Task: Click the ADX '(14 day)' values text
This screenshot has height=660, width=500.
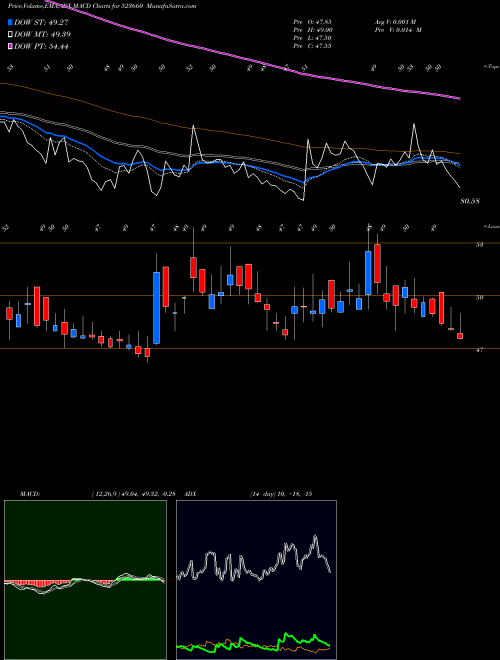Action: [x=281, y=494]
